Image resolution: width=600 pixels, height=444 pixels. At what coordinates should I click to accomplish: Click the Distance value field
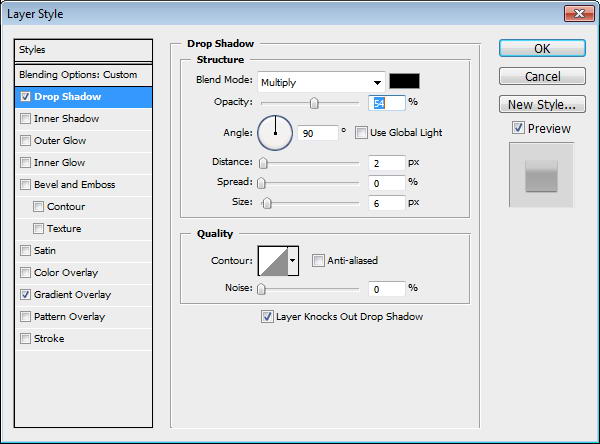pos(386,163)
